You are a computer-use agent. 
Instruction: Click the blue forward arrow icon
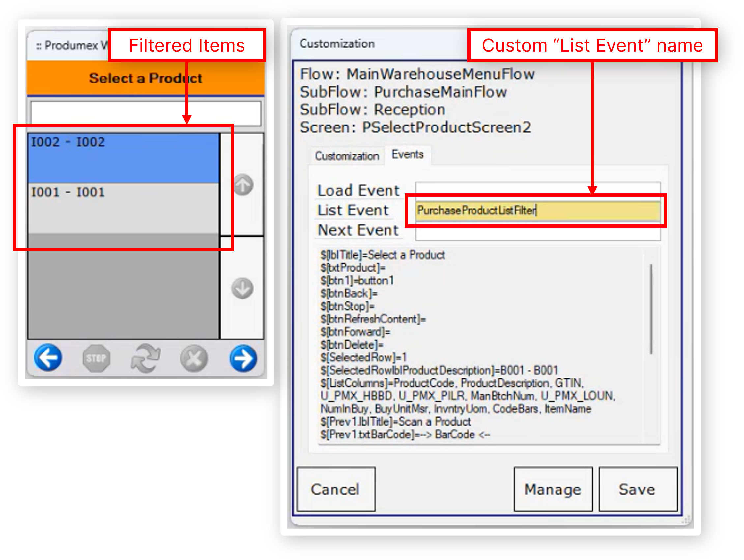click(x=243, y=358)
